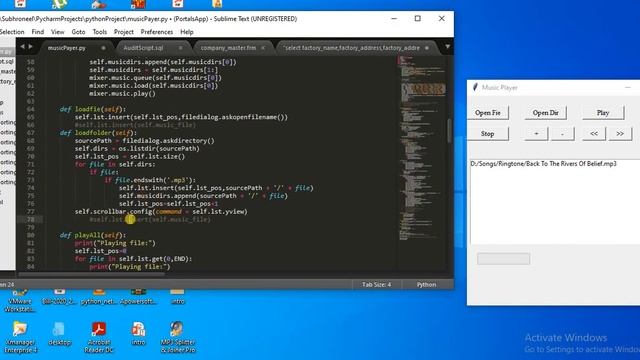Click the Music Player progress bar
Viewport: 640px width, 360px height.
point(504,258)
